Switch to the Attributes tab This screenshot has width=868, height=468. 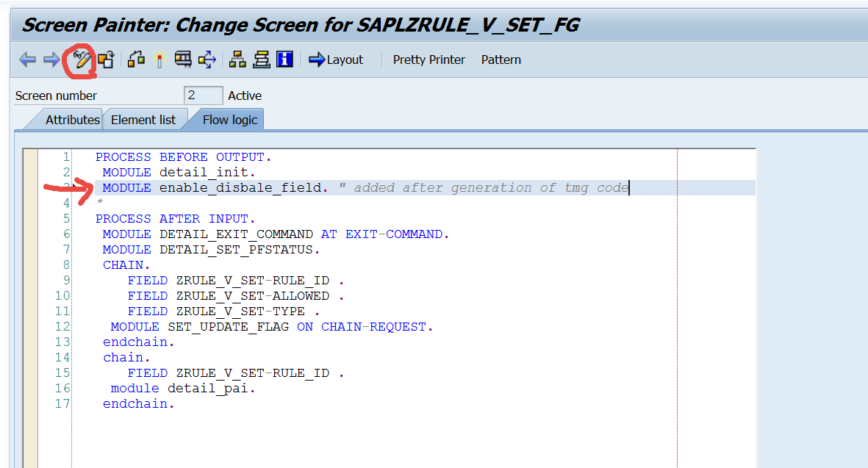coord(72,120)
